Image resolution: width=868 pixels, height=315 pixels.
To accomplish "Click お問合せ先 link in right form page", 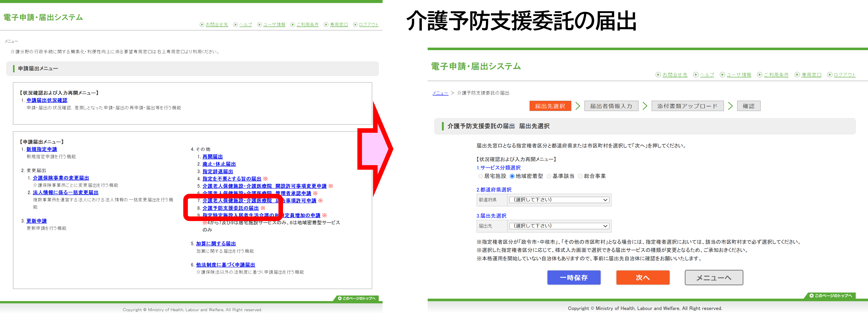I will (675, 75).
